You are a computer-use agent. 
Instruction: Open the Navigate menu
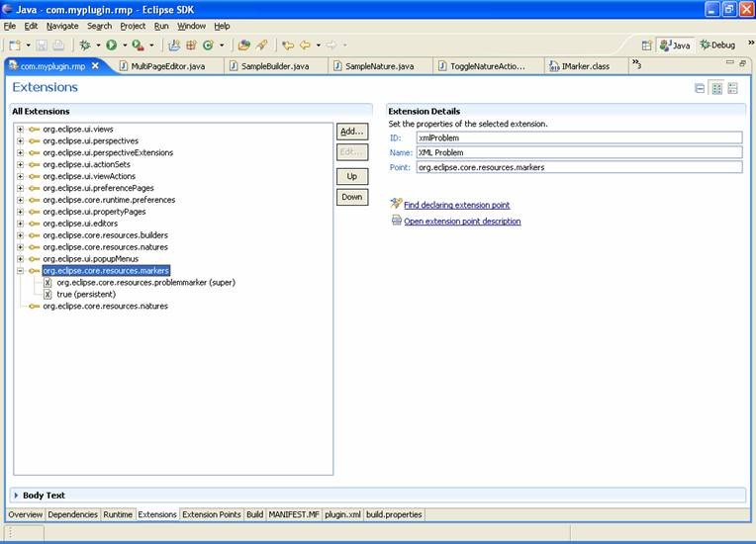[x=62, y=26]
